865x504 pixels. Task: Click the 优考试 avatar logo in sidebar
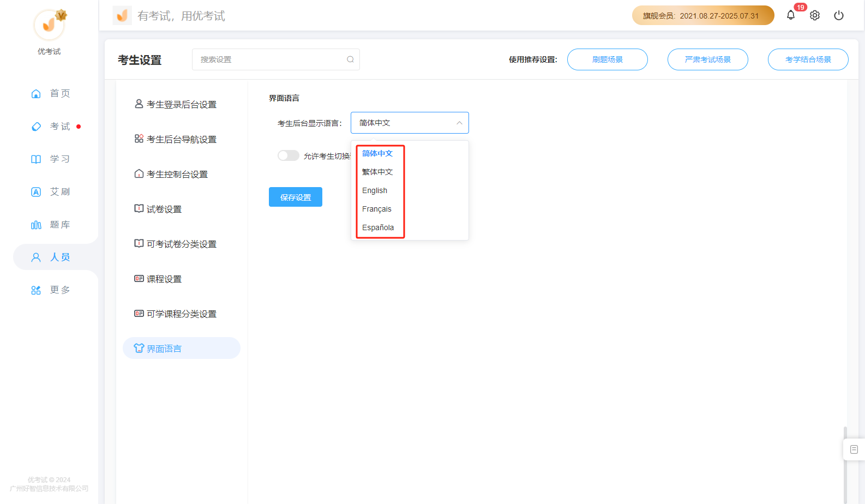click(50, 25)
